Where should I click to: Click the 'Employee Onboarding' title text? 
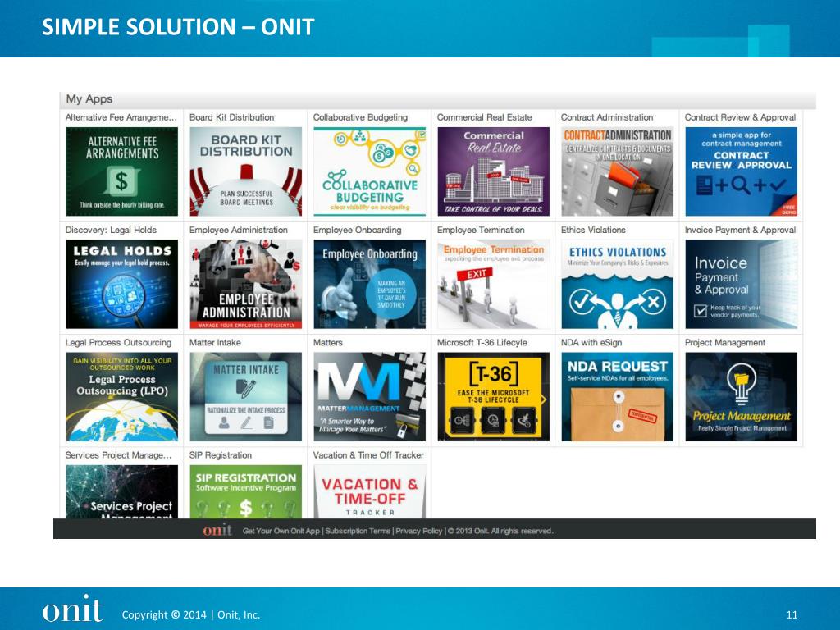tap(358, 230)
